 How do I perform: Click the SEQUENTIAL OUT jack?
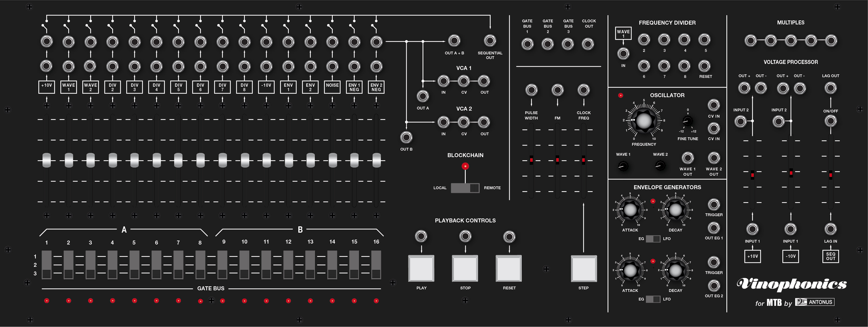pyautogui.click(x=490, y=40)
